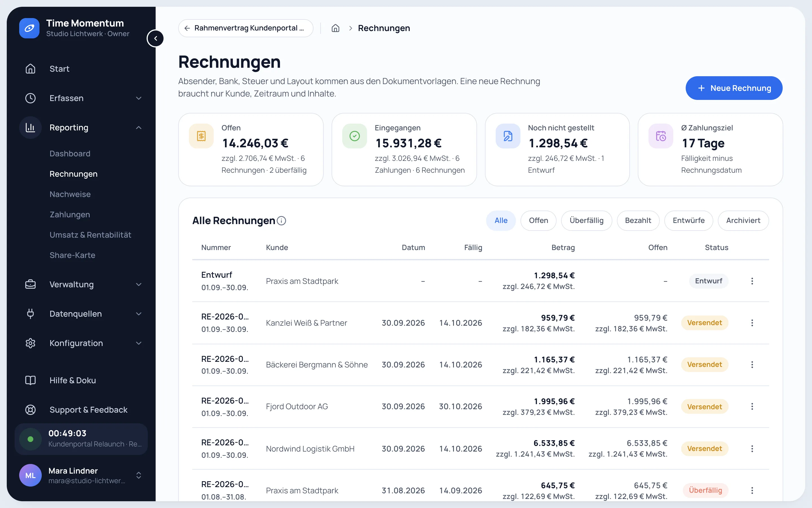Collapse the Reporting menu section

139,128
